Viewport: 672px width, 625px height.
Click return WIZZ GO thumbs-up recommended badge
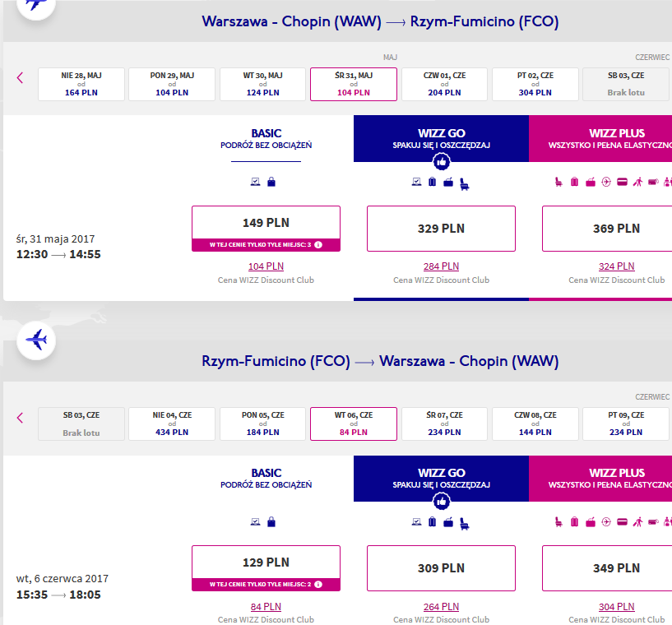[442, 502]
